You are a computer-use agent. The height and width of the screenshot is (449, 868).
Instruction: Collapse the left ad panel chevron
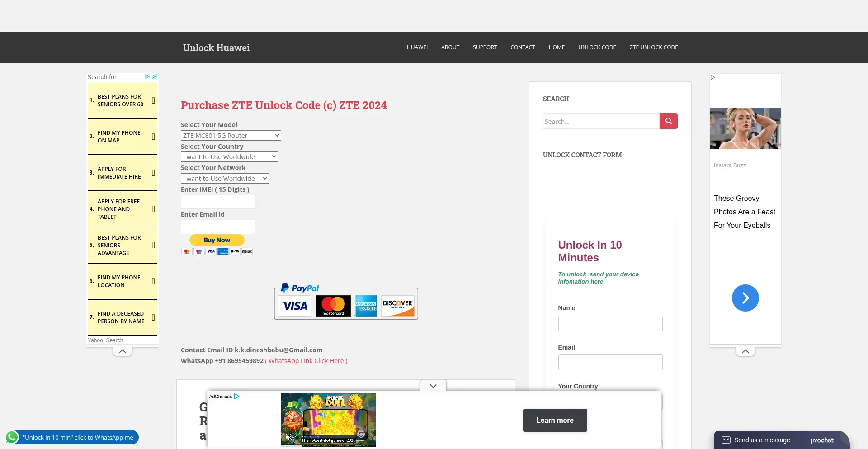click(123, 351)
